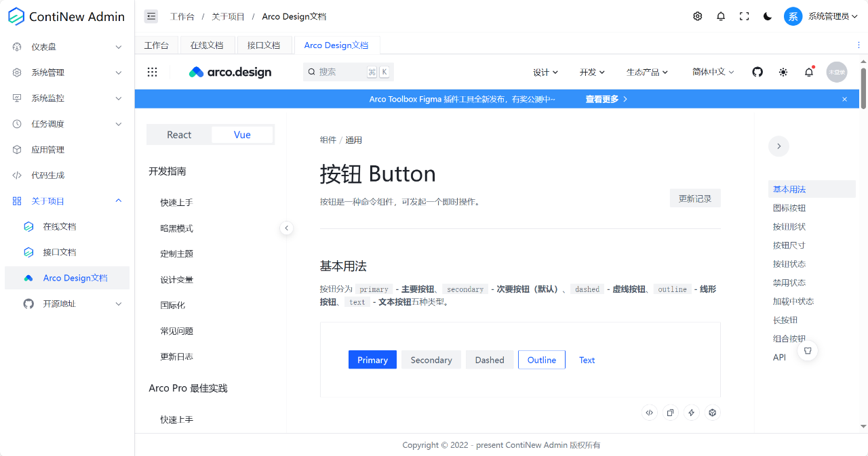Select React in the framework switch
This screenshot has height=456, width=868.
tap(179, 135)
